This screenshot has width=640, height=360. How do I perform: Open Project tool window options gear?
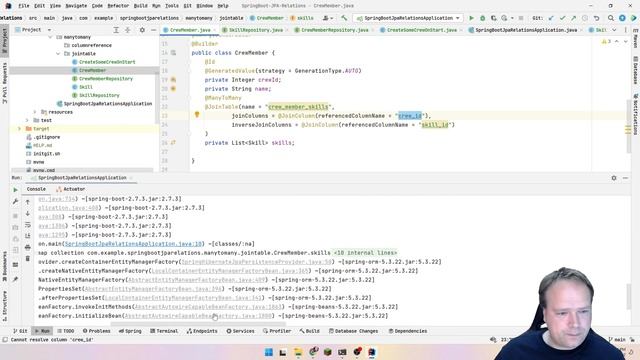(142, 30)
